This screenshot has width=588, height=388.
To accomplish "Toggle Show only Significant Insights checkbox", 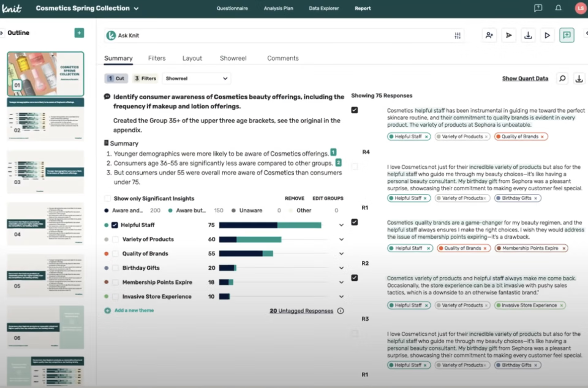I will [108, 198].
